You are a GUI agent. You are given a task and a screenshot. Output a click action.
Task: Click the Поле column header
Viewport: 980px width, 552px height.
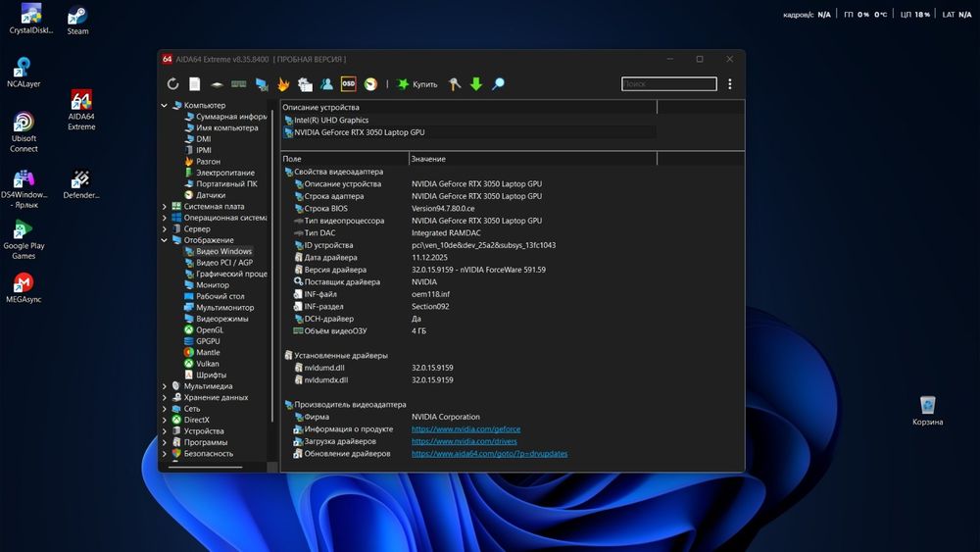click(345, 159)
